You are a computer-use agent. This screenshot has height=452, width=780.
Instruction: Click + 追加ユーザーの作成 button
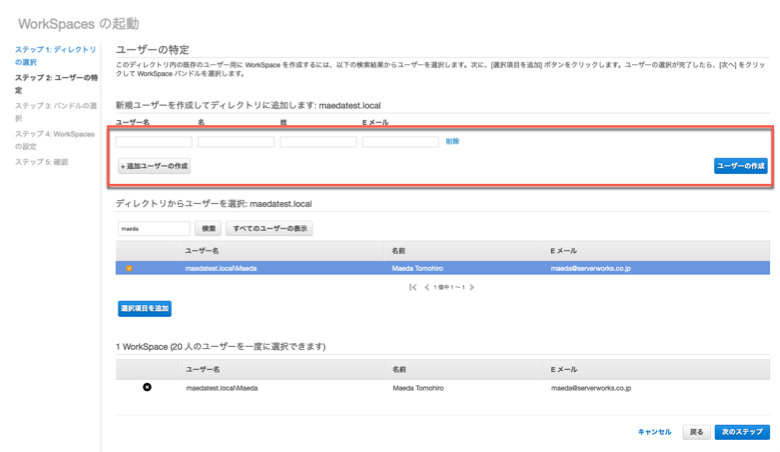(x=153, y=165)
